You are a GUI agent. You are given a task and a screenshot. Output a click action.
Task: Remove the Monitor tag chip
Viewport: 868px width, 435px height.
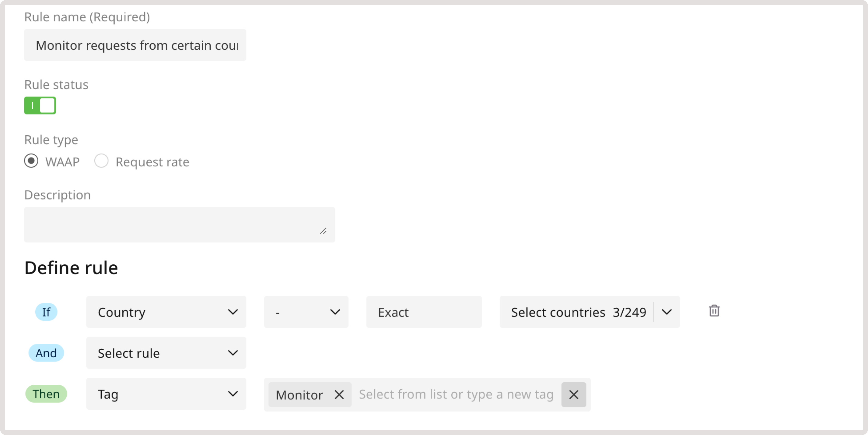click(339, 394)
